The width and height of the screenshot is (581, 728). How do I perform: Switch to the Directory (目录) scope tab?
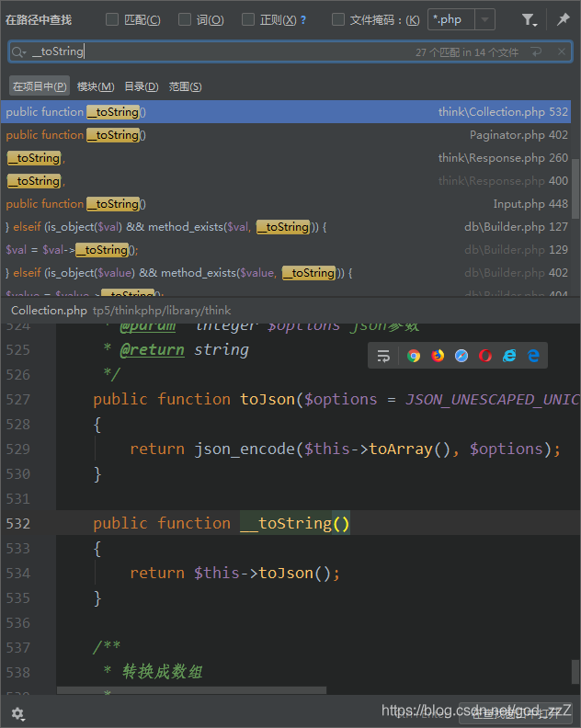[x=142, y=86]
